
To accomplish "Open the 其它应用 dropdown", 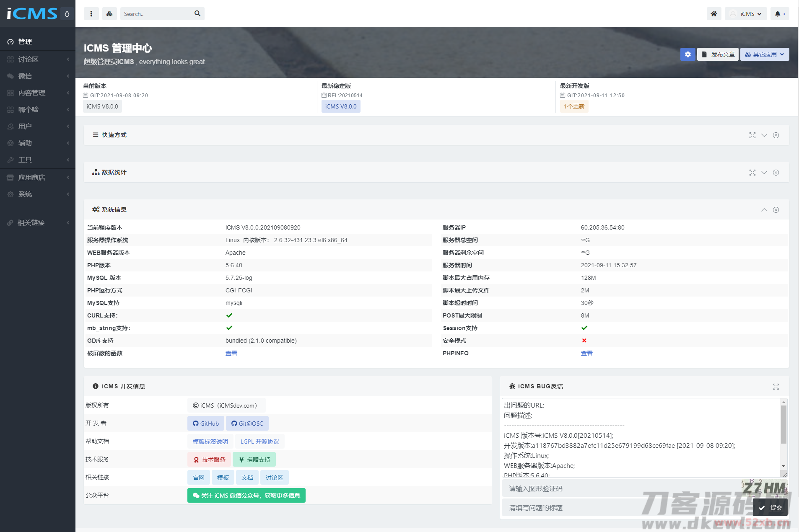I will pos(764,54).
